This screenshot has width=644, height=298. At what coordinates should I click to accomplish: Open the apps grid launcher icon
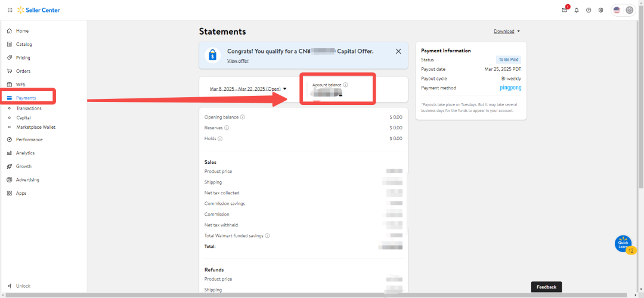(10, 10)
